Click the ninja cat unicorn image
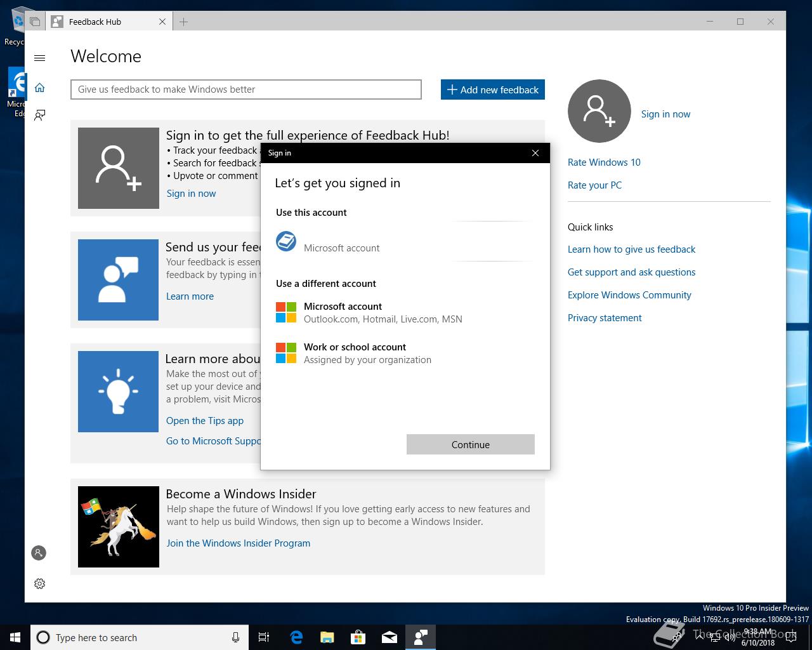Image resolution: width=812 pixels, height=650 pixels. coord(119,527)
